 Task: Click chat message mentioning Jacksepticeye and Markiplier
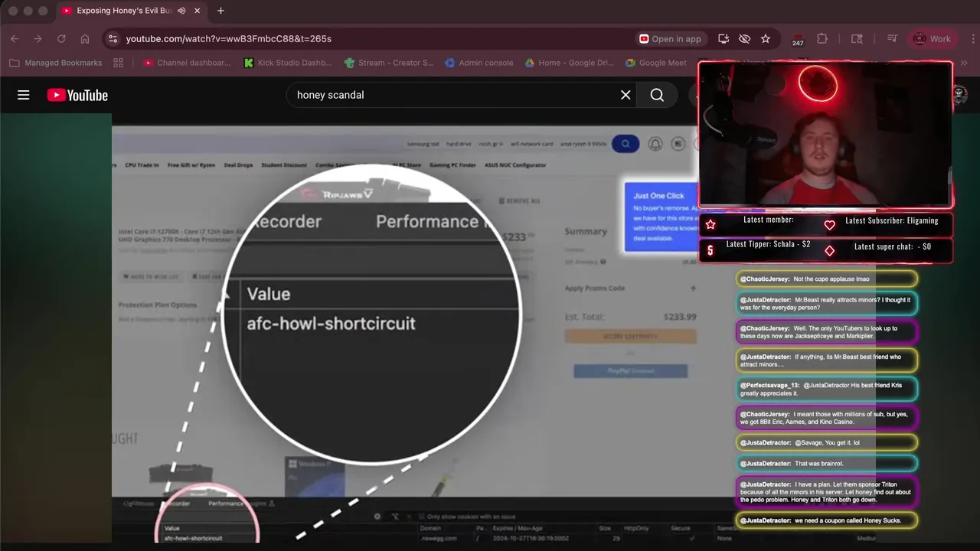[827, 332]
